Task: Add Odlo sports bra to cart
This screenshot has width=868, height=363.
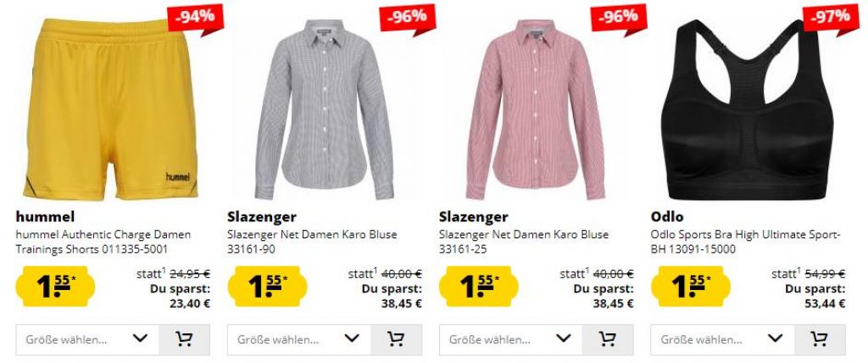Action: pyautogui.click(x=820, y=339)
